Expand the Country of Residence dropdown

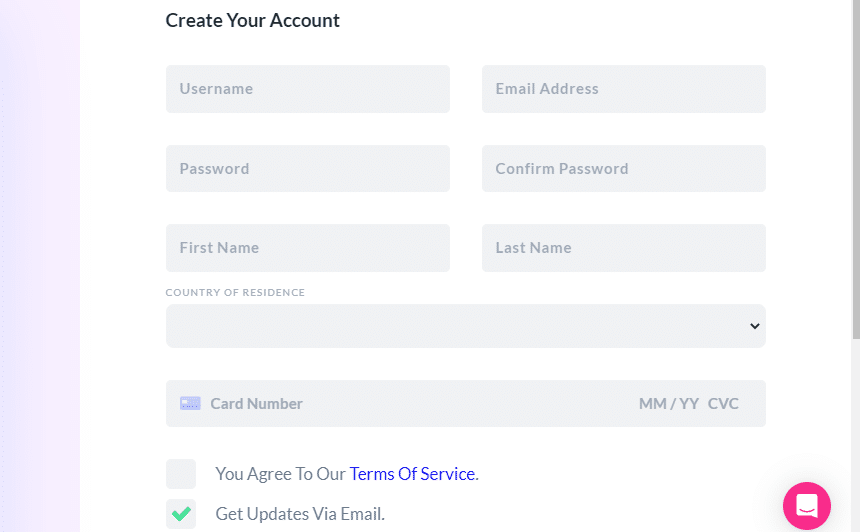[x=466, y=326]
